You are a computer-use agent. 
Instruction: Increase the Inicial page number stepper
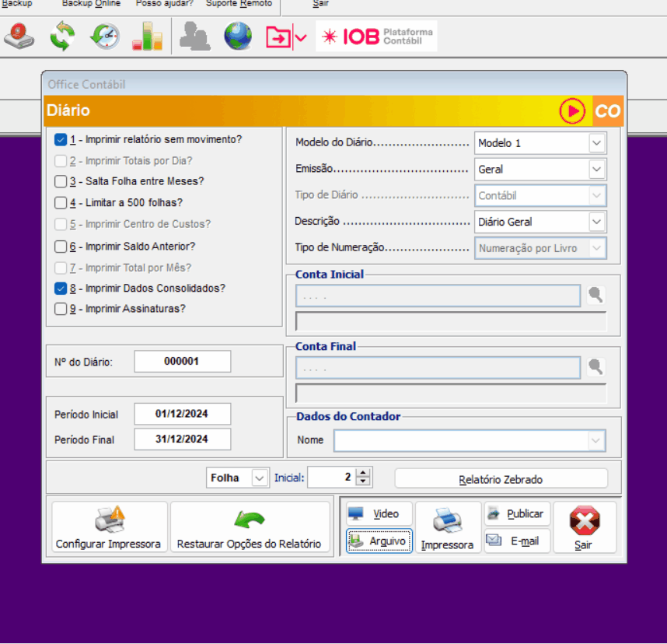(362, 474)
